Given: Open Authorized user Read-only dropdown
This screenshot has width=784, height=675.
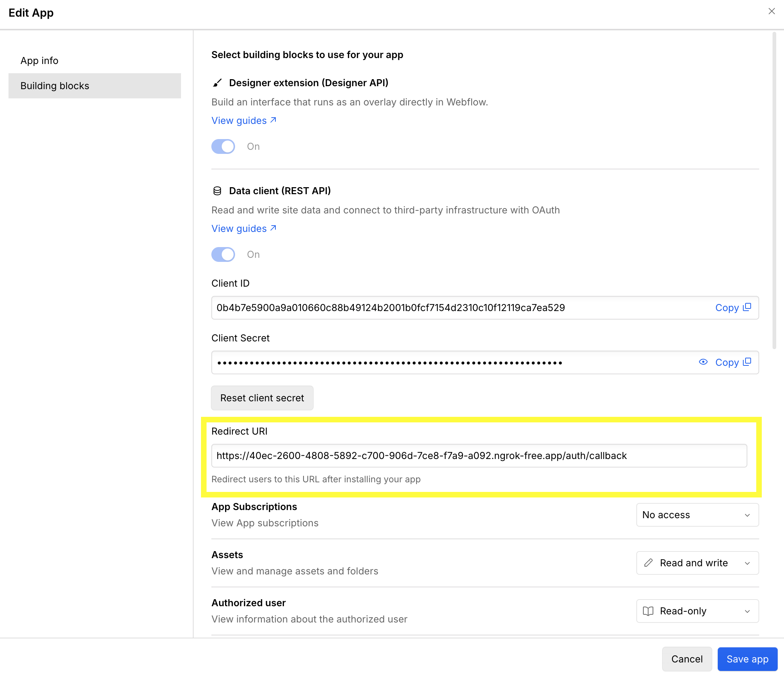Looking at the screenshot, I should point(697,611).
